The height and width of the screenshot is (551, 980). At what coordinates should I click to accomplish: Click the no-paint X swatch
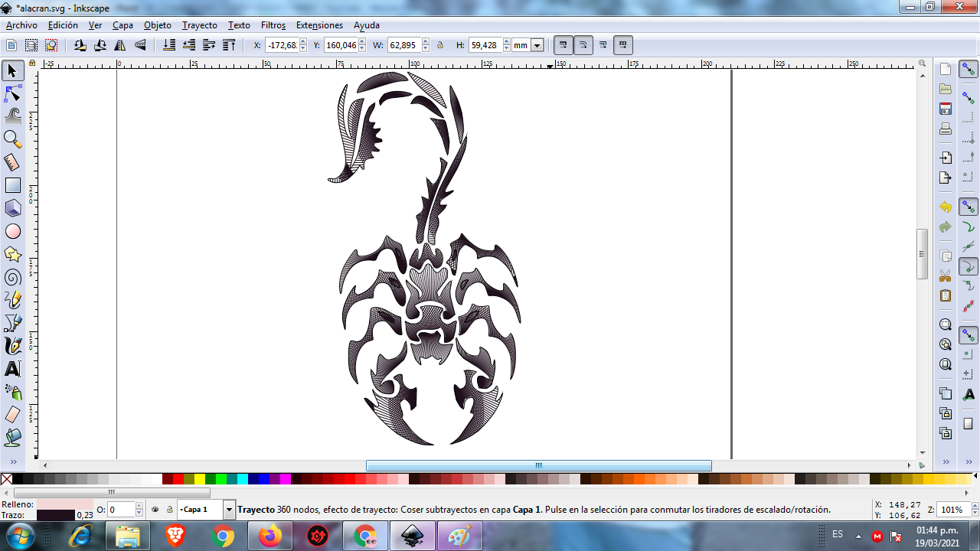[6, 479]
